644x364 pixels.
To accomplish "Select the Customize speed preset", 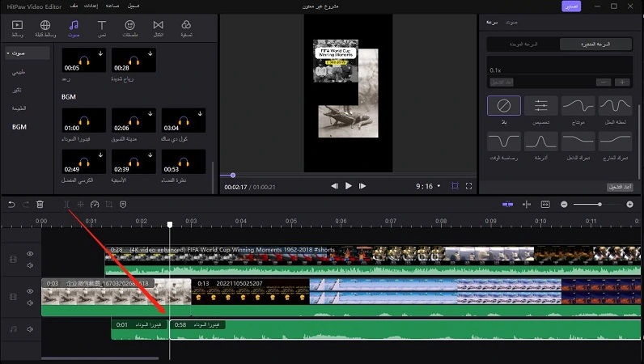I will tap(541, 106).
